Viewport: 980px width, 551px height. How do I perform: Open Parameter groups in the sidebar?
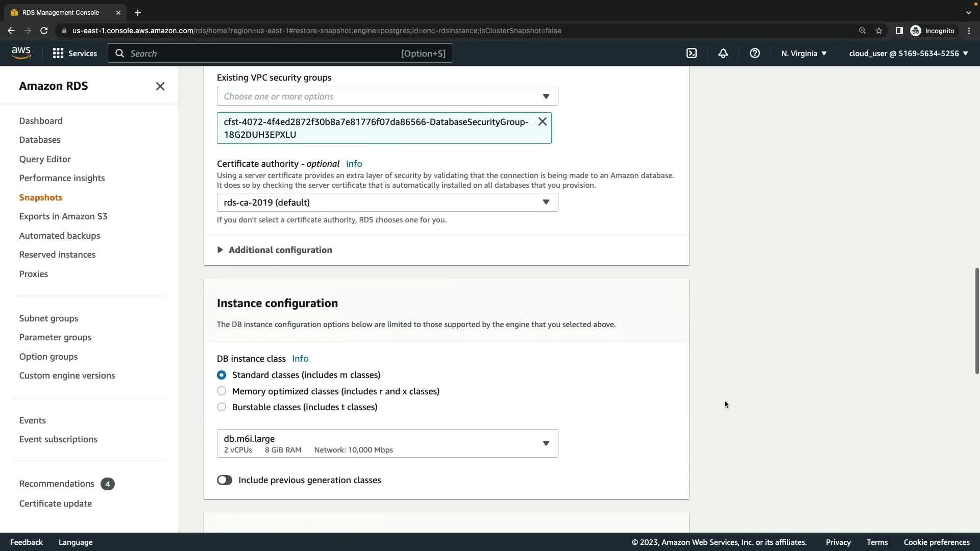pos(55,337)
